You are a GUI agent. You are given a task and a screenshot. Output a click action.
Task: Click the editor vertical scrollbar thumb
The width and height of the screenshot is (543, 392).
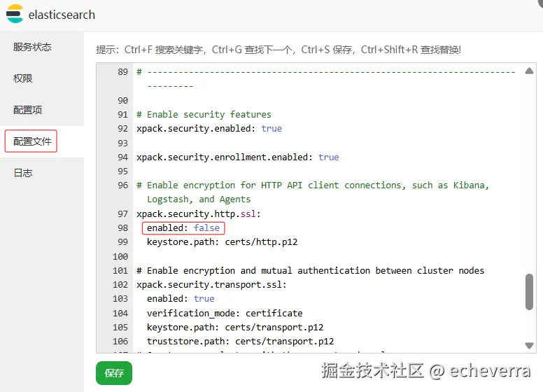click(529, 292)
